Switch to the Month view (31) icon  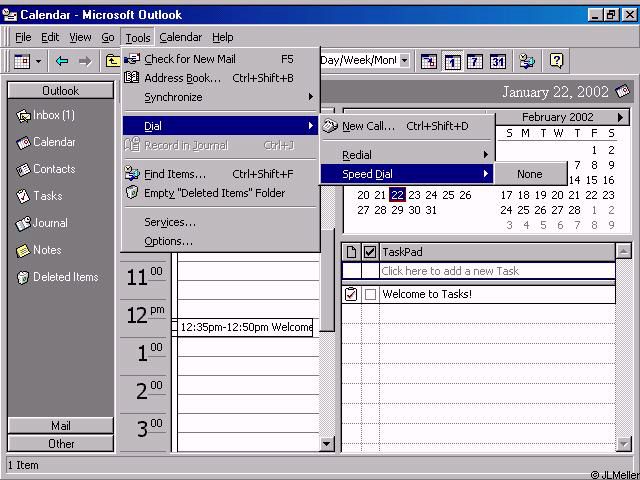pyautogui.click(x=497, y=61)
